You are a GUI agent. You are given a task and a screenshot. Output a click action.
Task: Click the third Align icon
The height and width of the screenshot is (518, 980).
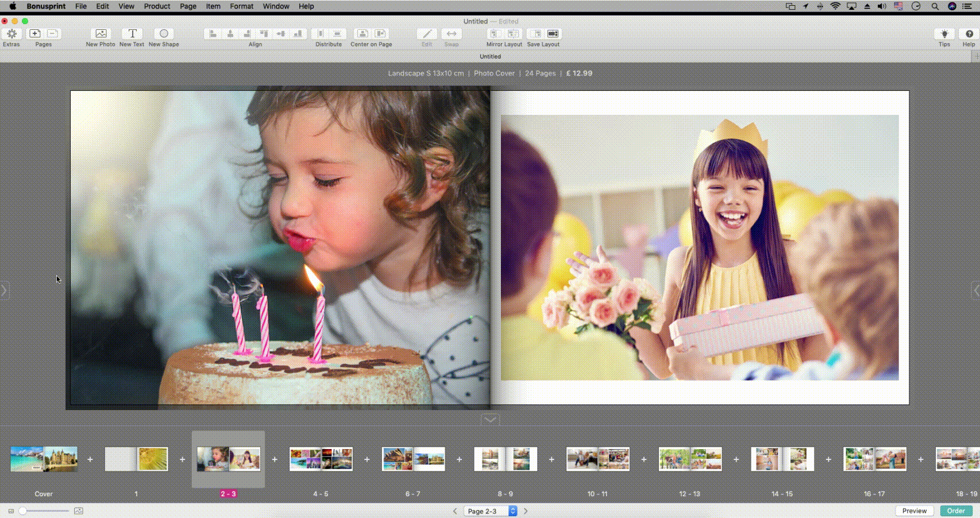pos(247,34)
